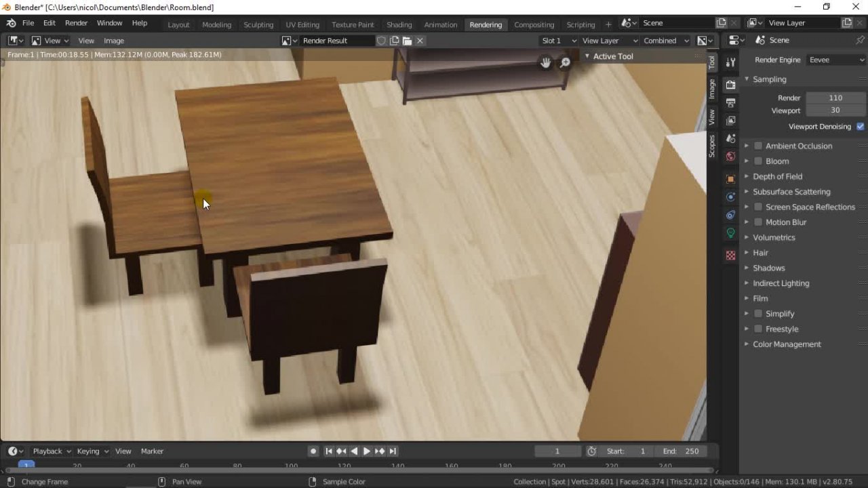This screenshot has width=868, height=488.
Task: Click the Marker menu in timeline
Action: (x=152, y=451)
